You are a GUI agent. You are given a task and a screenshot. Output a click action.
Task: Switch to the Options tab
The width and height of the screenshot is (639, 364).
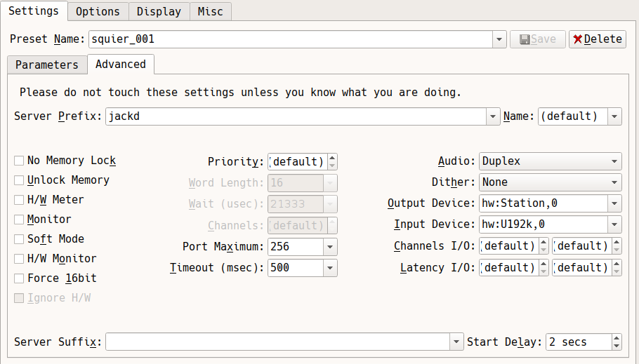[98, 11]
